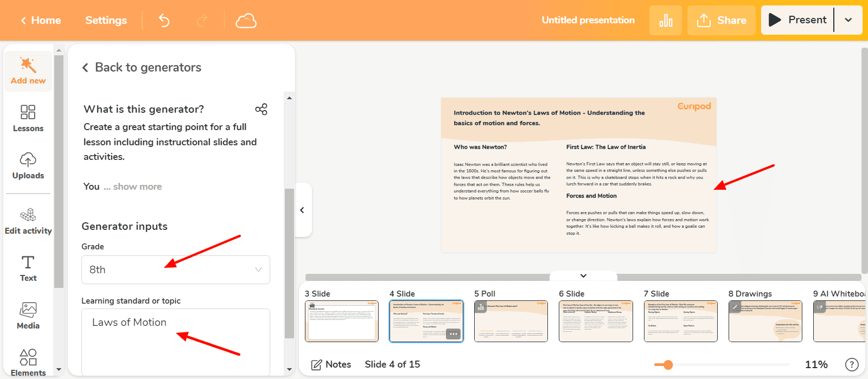Open the poll results chart icon

(x=666, y=21)
